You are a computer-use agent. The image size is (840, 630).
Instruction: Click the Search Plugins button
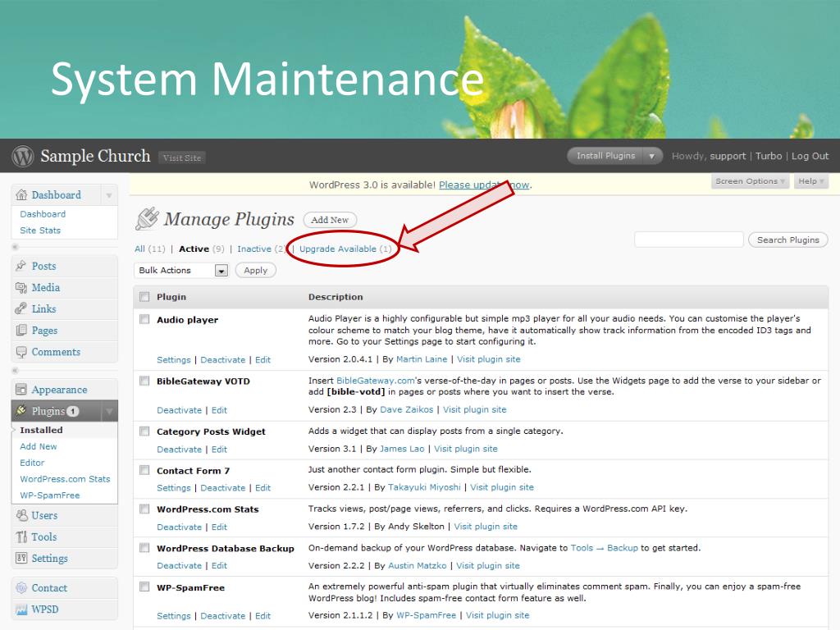[788, 240]
